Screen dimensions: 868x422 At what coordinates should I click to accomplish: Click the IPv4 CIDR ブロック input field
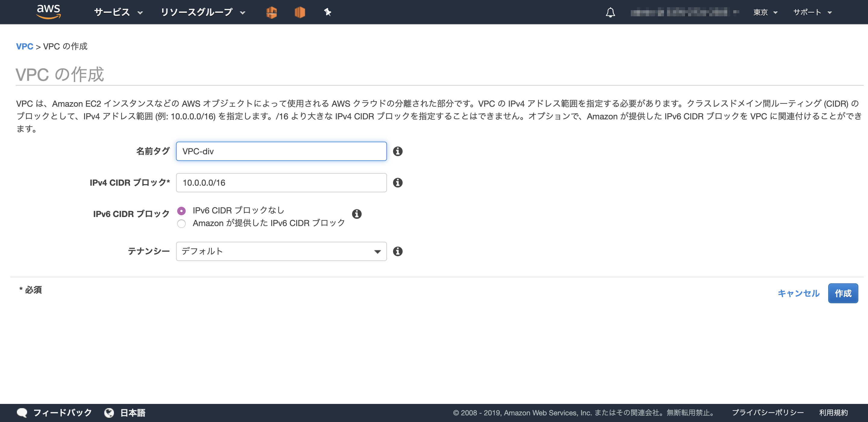pyautogui.click(x=281, y=183)
